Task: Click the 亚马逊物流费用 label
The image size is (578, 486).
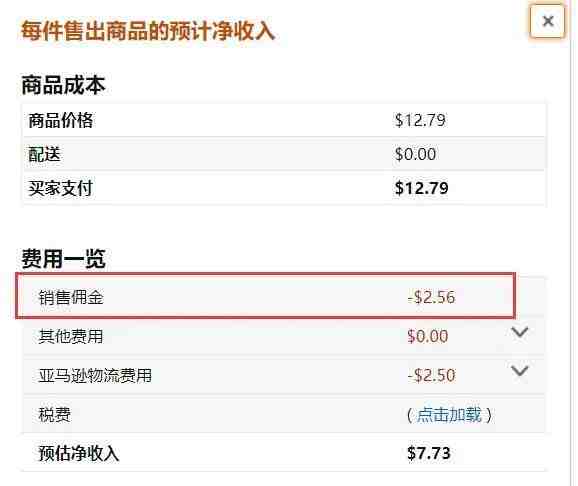Action: coord(95,375)
